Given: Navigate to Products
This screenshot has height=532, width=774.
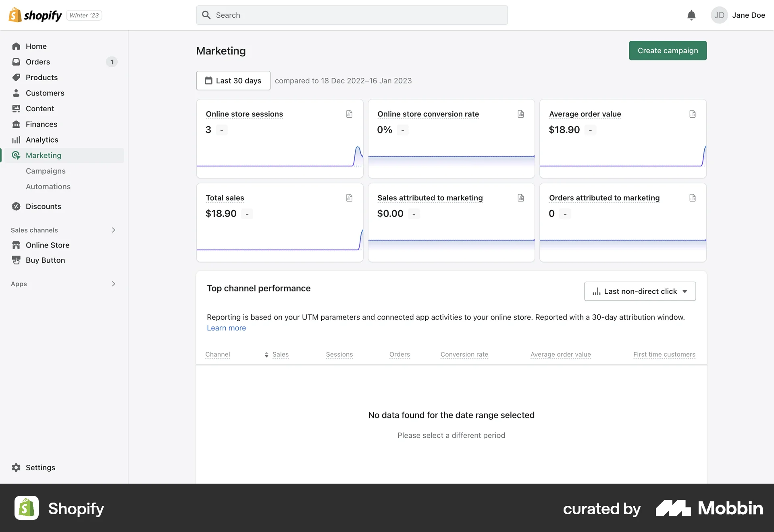Looking at the screenshot, I should 41,77.
